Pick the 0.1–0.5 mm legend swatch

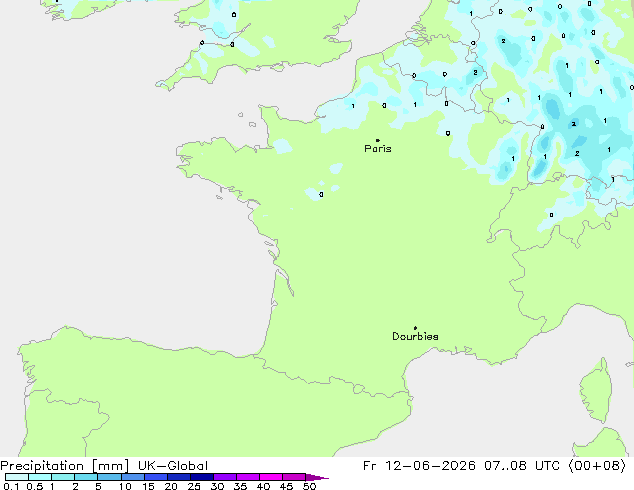tap(17, 477)
